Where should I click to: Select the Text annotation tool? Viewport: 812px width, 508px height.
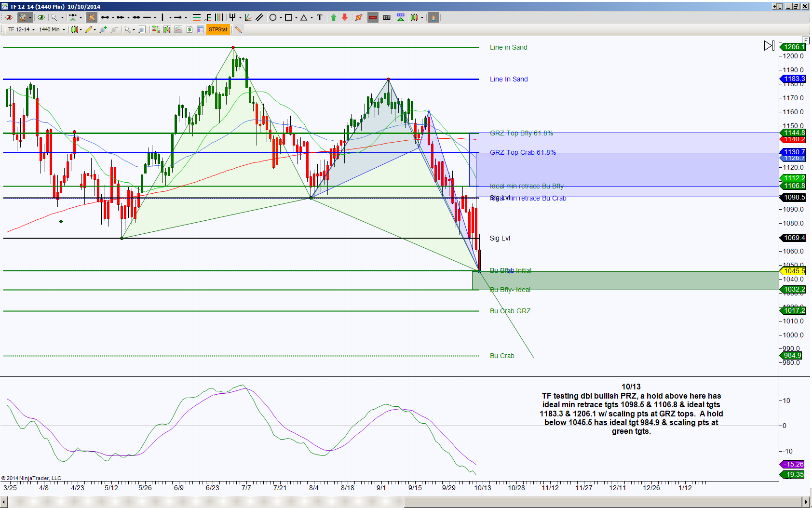point(320,17)
